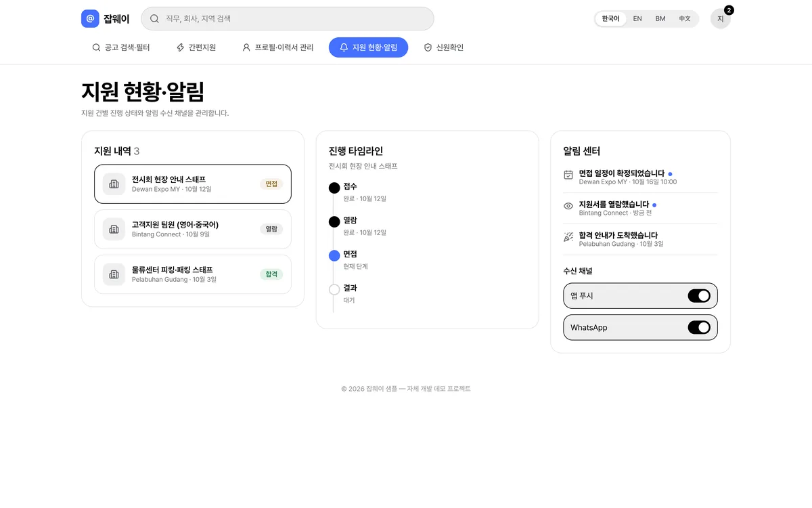Open the 공고 검색·필터 tab
Screen dimensions: 812x508
pyautogui.click(x=121, y=47)
